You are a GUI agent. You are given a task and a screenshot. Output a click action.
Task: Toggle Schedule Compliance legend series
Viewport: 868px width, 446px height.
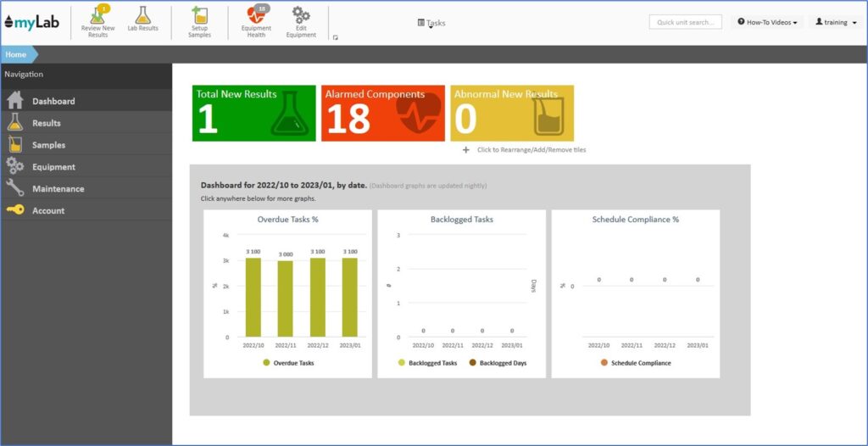point(635,363)
